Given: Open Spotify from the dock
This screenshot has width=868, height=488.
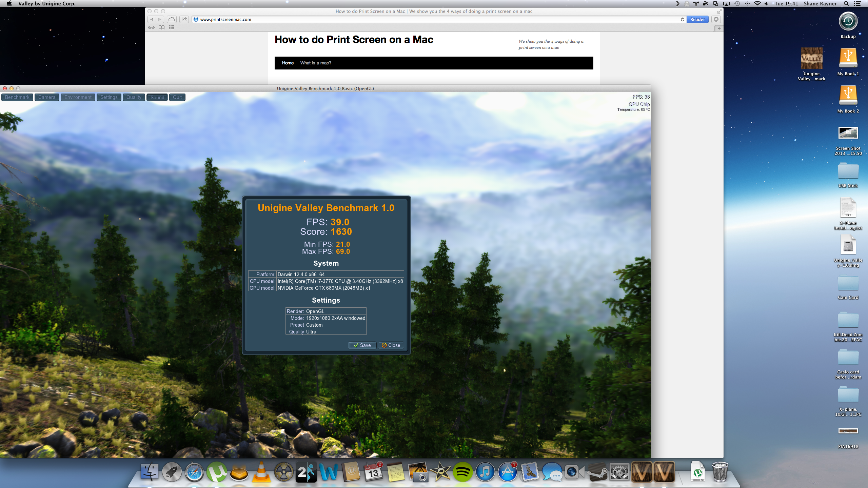Looking at the screenshot, I should click(x=462, y=472).
